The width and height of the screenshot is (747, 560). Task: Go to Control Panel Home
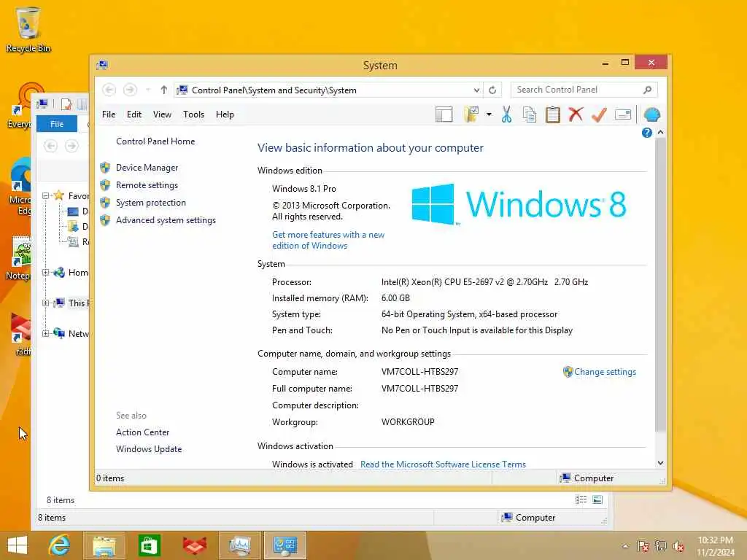(x=155, y=141)
